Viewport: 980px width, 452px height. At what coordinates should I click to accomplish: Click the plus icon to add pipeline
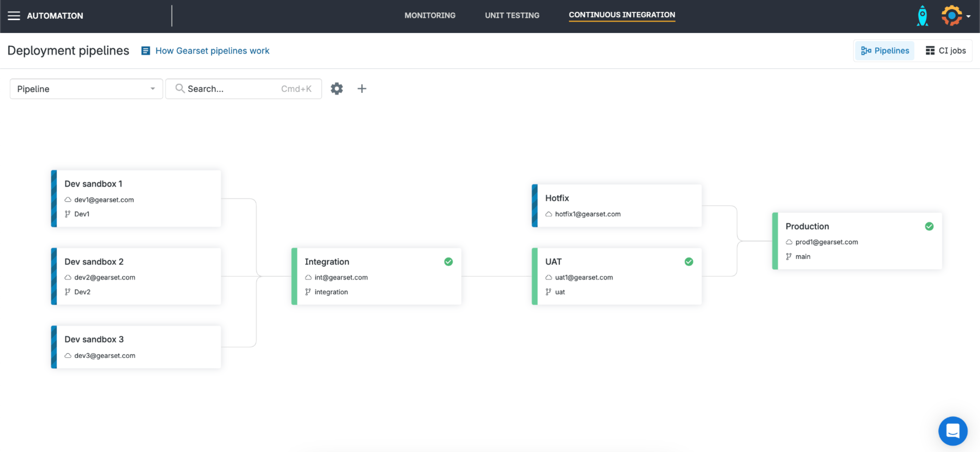[x=362, y=89]
